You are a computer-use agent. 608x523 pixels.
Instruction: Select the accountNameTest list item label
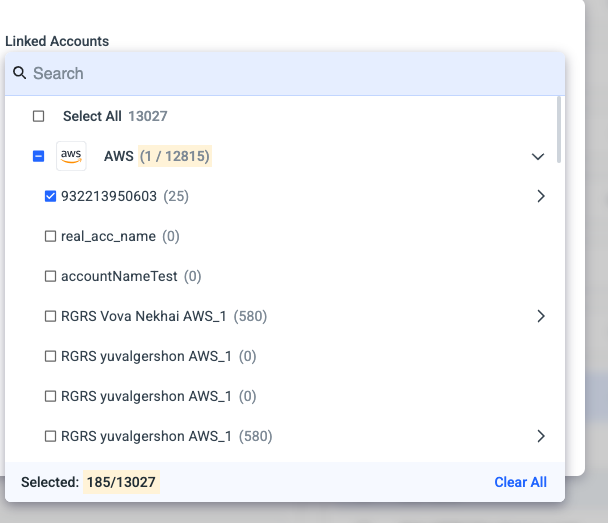click(x=119, y=276)
